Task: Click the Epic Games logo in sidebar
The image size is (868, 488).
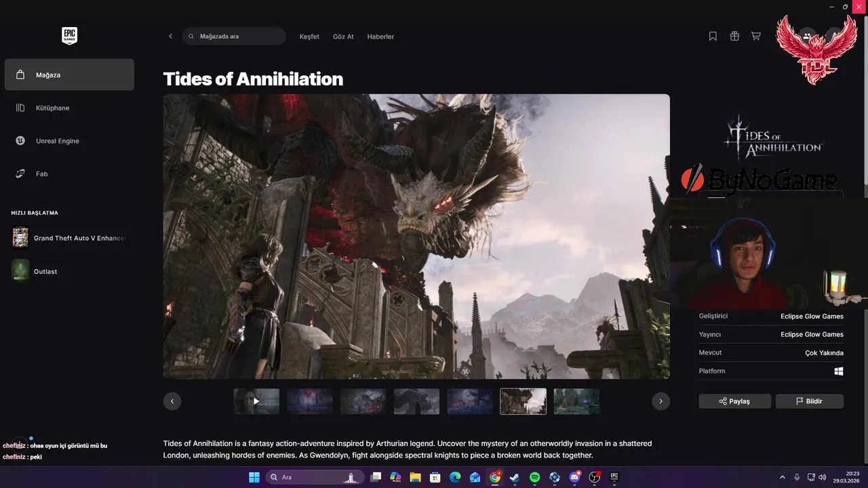Action: click(x=69, y=36)
